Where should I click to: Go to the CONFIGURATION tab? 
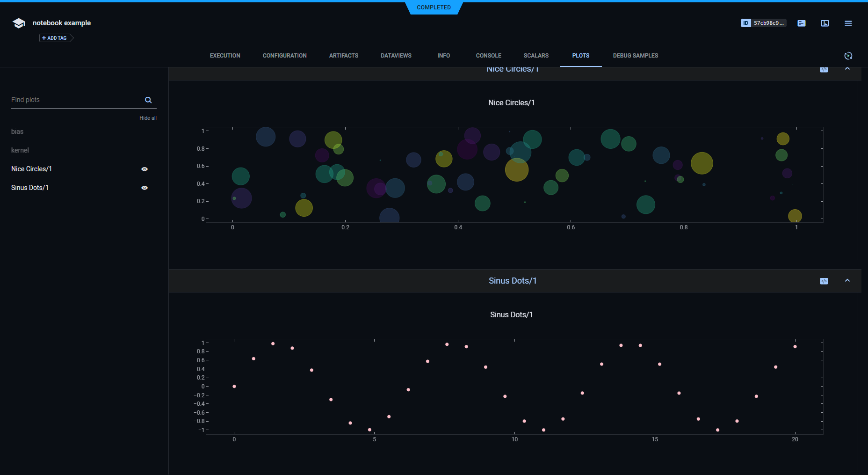pos(284,56)
